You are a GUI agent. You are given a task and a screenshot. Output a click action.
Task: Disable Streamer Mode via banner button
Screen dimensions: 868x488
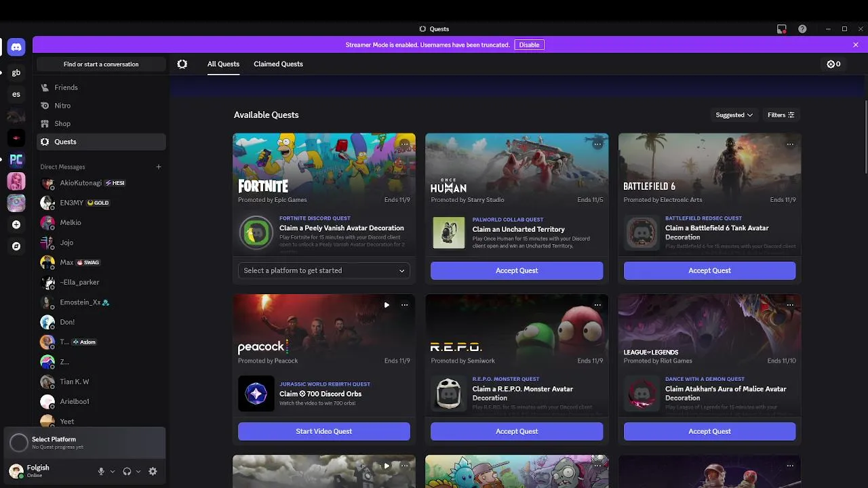coord(529,45)
